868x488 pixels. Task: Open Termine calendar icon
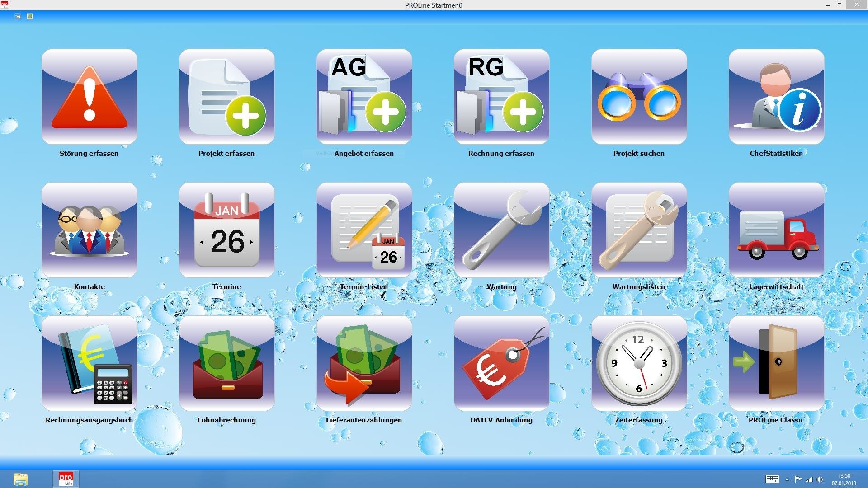tap(227, 230)
